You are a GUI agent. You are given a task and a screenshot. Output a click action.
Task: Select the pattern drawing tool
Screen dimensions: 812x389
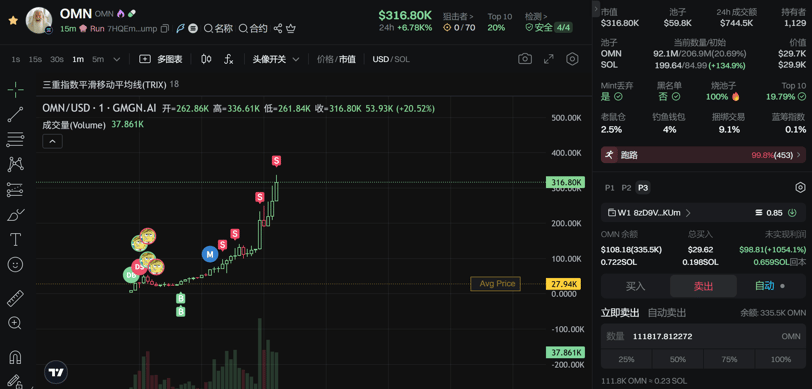point(16,165)
